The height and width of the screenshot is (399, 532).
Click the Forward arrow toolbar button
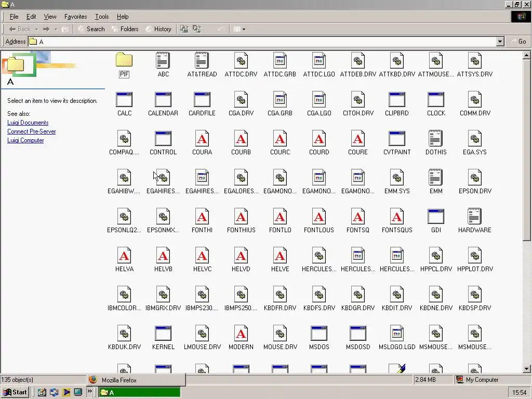(x=46, y=29)
